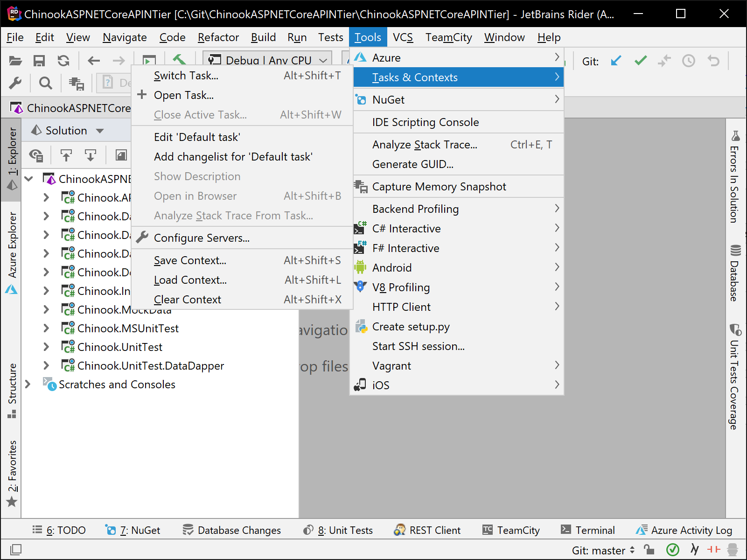The height and width of the screenshot is (560, 747).
Task: Collapse the ChinookASPNET solution root node
Action: 28,179
